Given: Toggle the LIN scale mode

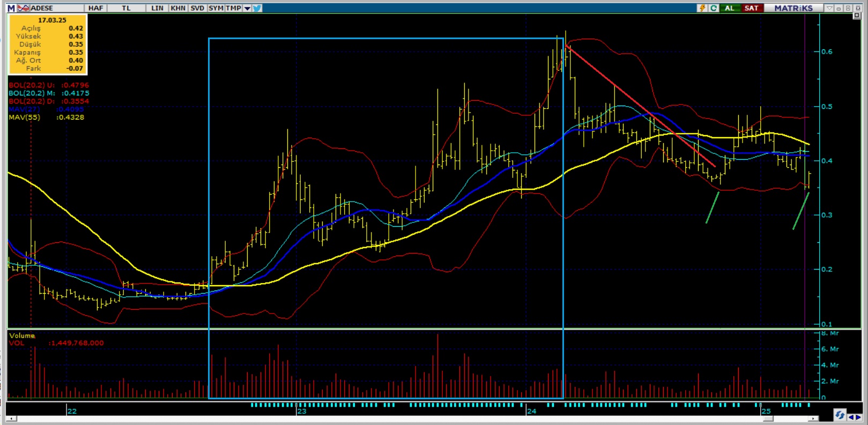Looking at the screenshot, I should 157,8.
